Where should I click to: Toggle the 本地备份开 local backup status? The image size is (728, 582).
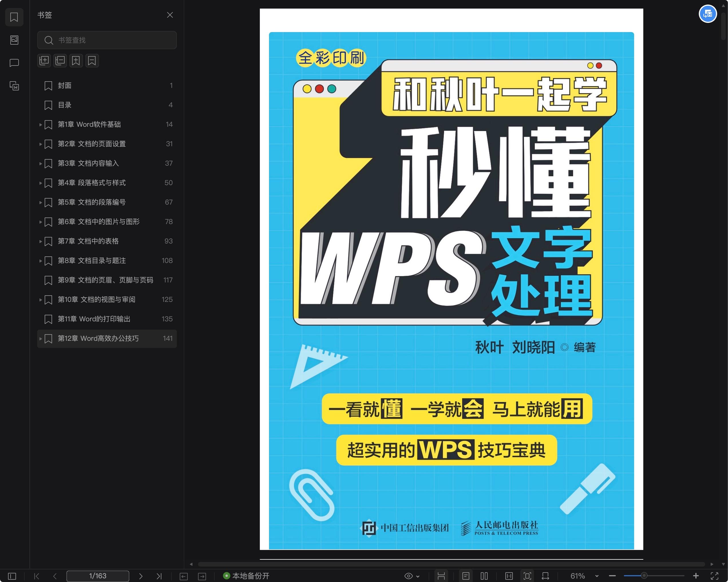click(246, 576)
